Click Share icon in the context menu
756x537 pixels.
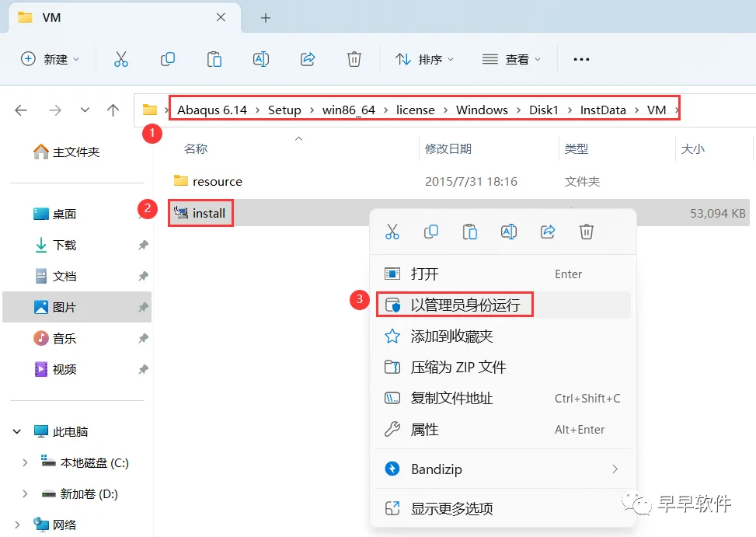tap(548, 232)
